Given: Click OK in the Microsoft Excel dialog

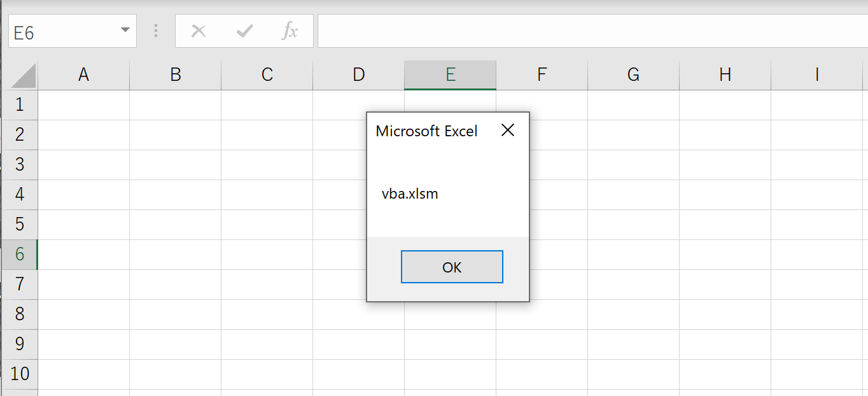Looking at the screenshot, I should coord(452,267).
